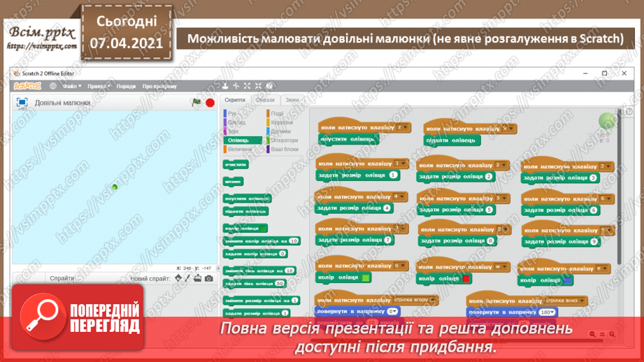644x362 pixels.
Task: Toggle the full screen stage icon
Action: click(22, 102)
